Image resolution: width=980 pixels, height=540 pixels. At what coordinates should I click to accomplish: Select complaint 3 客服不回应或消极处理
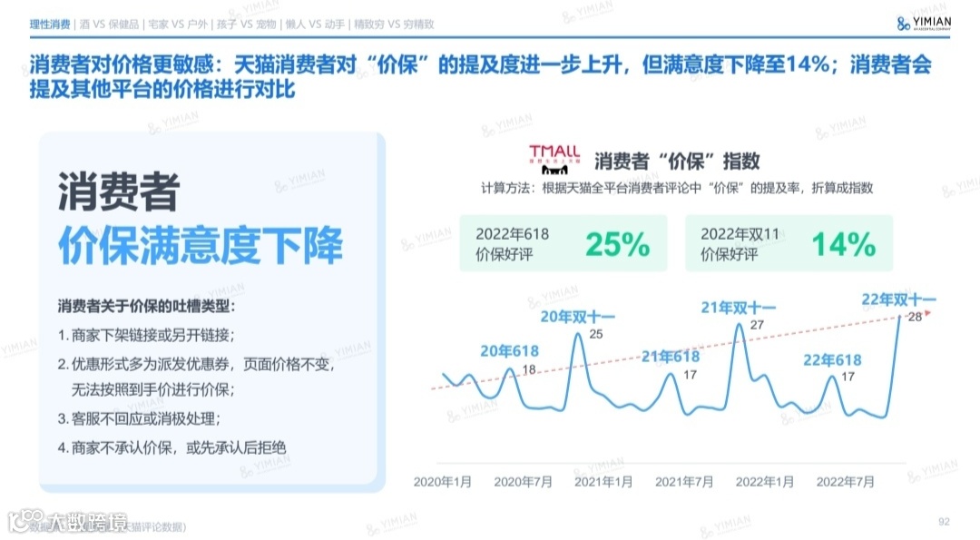click(140, 418)
